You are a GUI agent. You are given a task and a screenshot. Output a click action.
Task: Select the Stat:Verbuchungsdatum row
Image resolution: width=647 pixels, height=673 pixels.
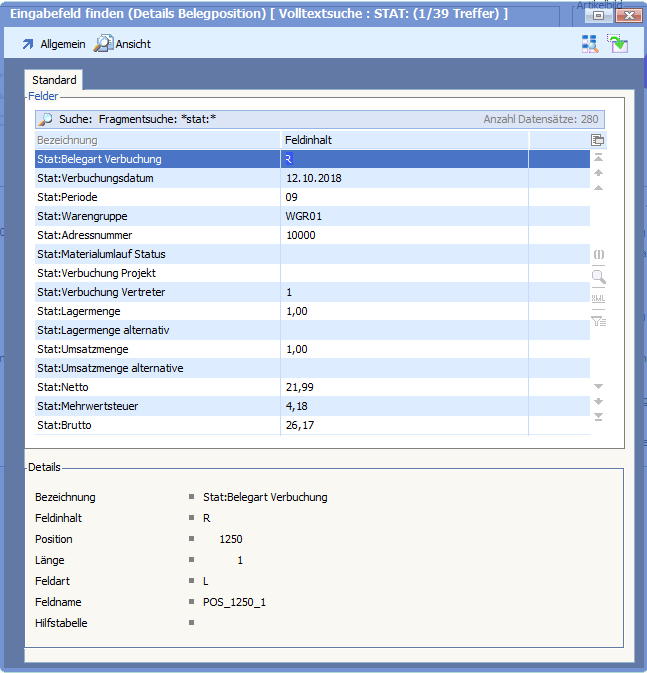(157, 178)
